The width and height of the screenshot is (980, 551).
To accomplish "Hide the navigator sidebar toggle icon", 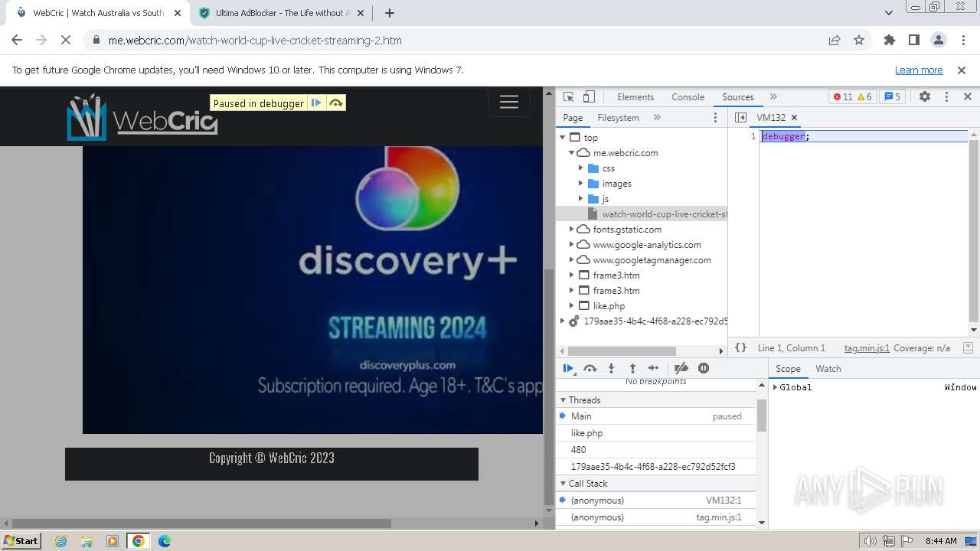I will point(740,117).
